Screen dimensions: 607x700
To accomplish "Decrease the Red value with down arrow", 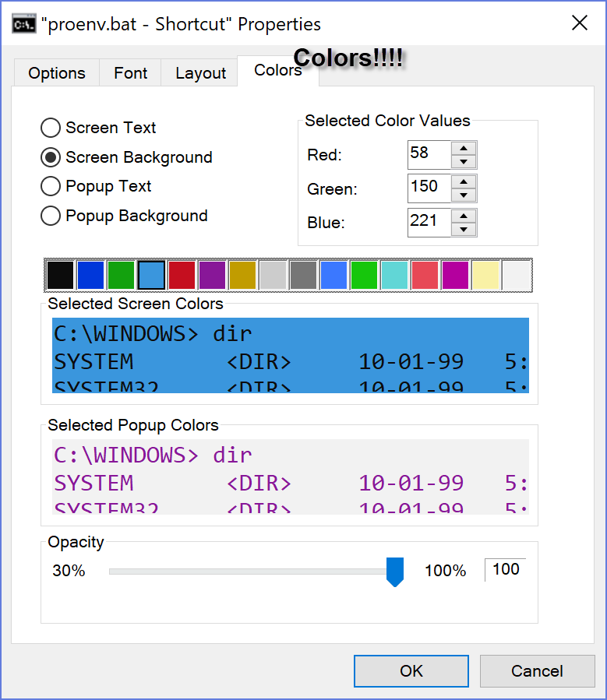I will pyautogui.click(x=464, y=162).
